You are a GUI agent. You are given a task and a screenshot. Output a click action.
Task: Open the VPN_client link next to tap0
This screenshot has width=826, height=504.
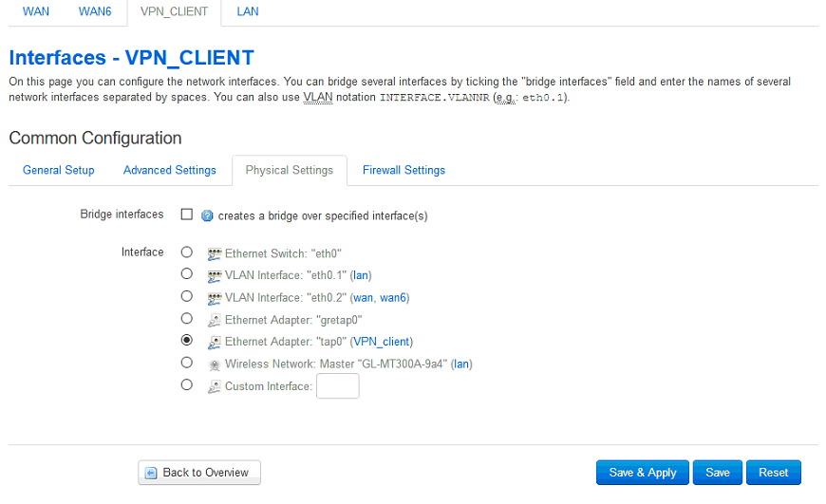pyautogui.click(x=382, y=342)
